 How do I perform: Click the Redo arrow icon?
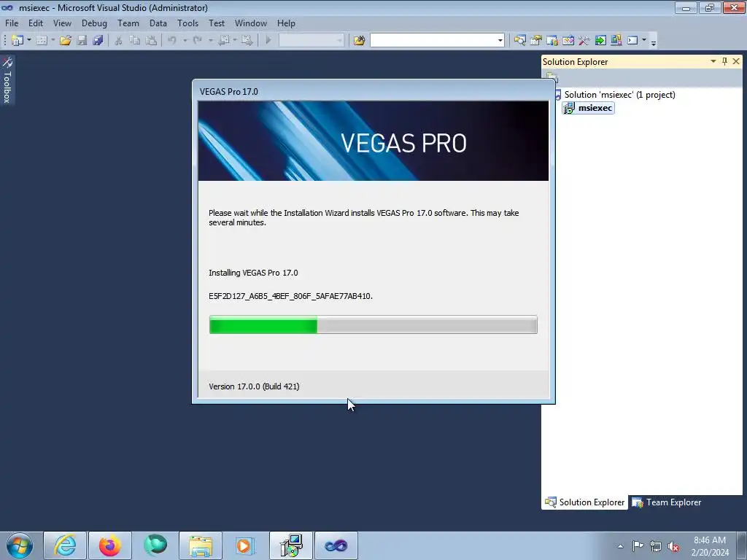click(197, 41)
